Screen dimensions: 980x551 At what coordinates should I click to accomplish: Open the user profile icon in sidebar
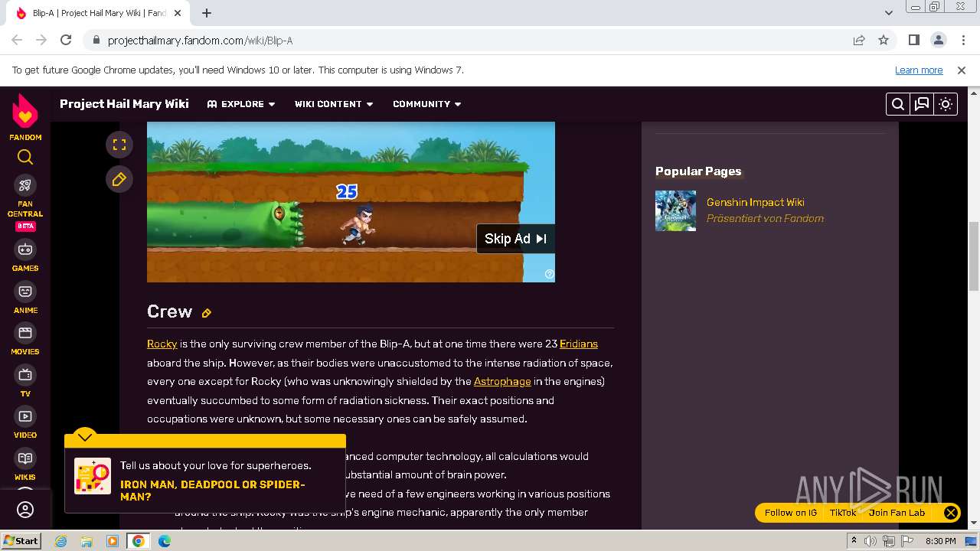pyautogui.click(x=25, y=510)
